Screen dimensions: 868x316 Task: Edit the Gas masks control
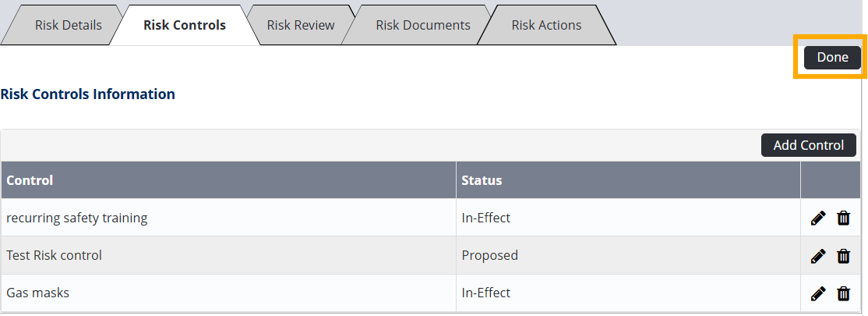(817, 293)
